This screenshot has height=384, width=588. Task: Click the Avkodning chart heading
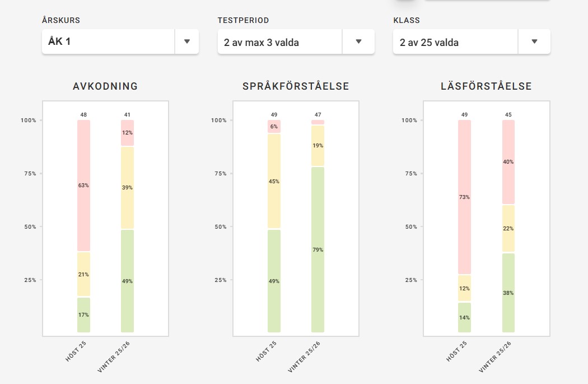click(105, 86)
